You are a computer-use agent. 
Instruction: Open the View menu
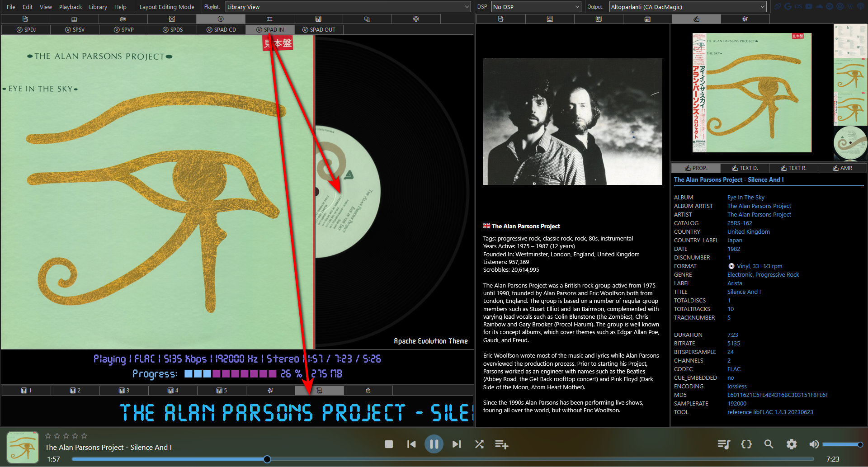point(46,7)
